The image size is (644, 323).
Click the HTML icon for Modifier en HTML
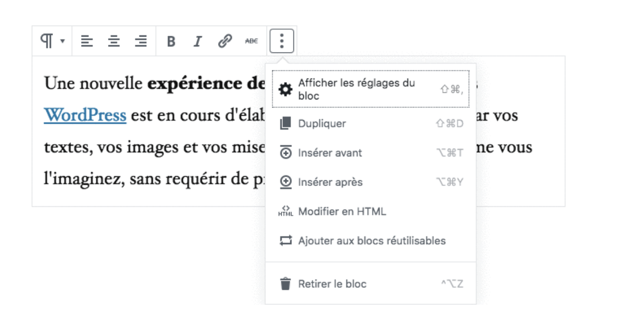(286, 211)
